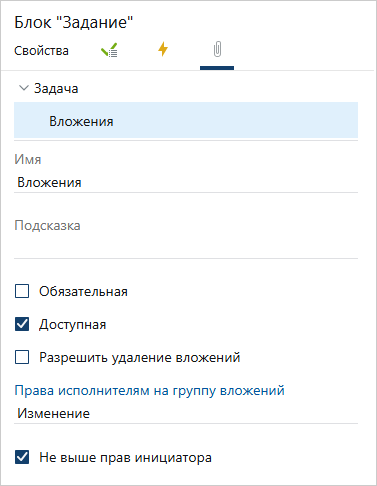Select the Вложения item in the tree
Viewport: 377px width, 486px height.
pos(186,121)
